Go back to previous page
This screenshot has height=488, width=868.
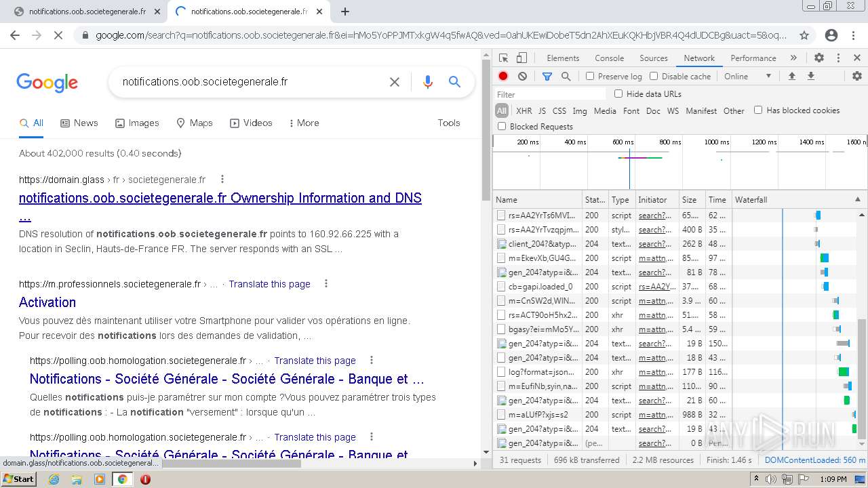click(15, 35)
